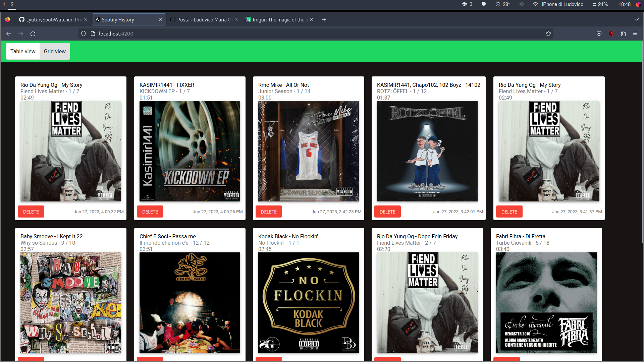This screenshot has height=362, width=644.
Task: Switch to Table view
Action: click(23, 51)
